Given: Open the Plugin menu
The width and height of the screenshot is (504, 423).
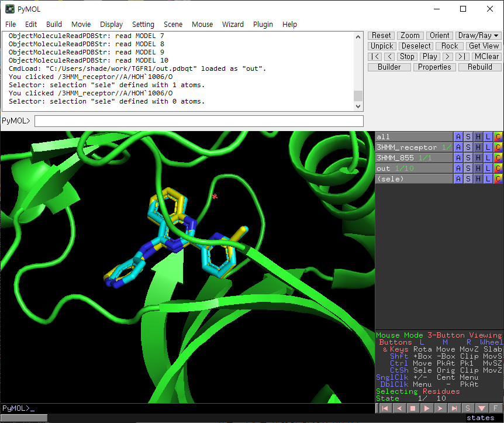Looking at the screenshot, I should click(x=263, y=25).
